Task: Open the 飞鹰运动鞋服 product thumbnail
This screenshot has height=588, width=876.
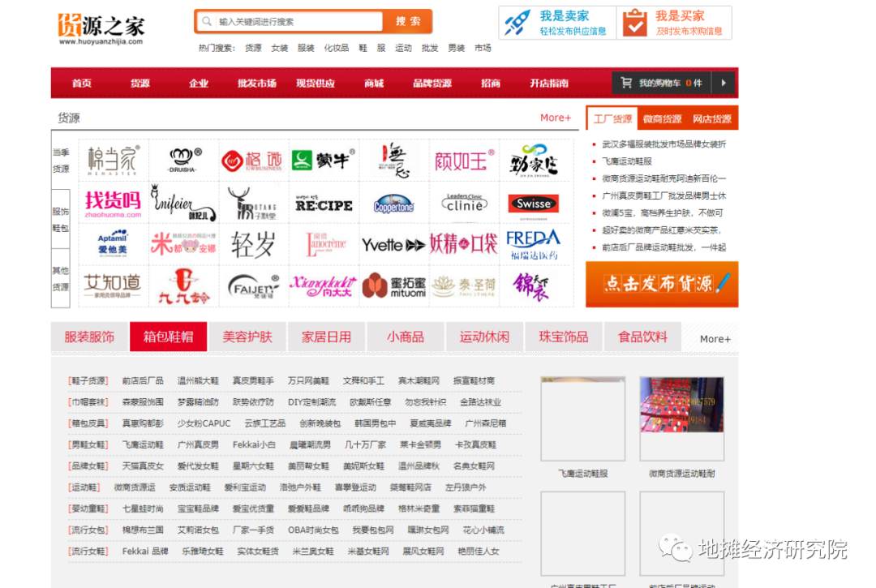Action: pyautogui.click(x=582, y=418)
